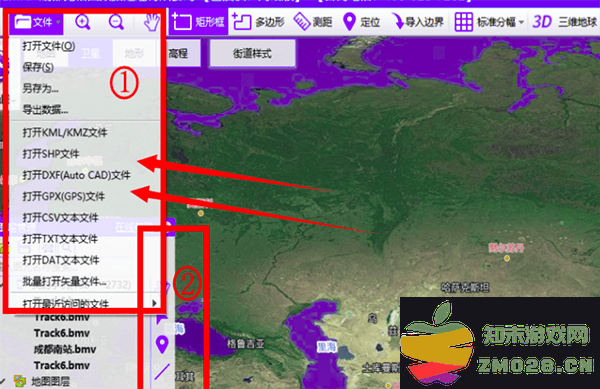Select 另存为... menu entry
This screenshot has width=600, height=389.
40,89
